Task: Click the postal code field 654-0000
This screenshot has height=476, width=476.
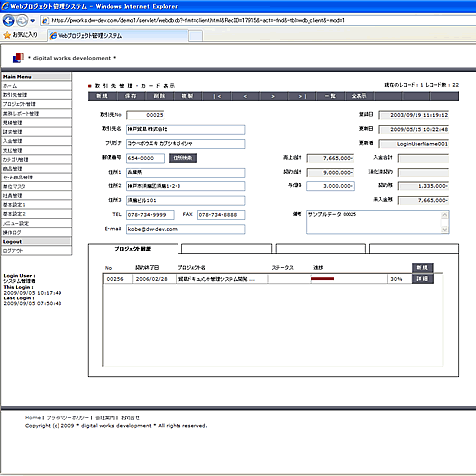Action: click(x=145, y=158)
